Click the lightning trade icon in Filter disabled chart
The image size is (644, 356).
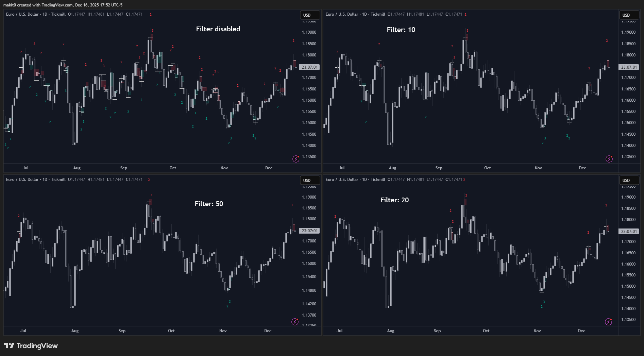(295, 158)
